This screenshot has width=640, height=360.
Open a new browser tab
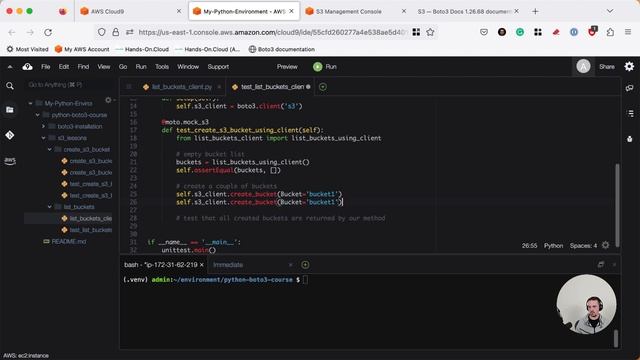pos(535,11)
